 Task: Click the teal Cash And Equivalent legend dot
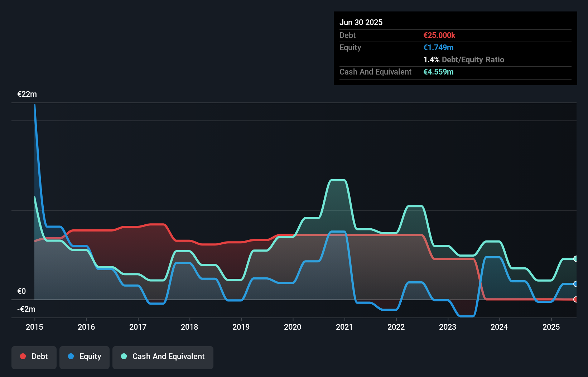pyautogui.click(x=124, y=356)
